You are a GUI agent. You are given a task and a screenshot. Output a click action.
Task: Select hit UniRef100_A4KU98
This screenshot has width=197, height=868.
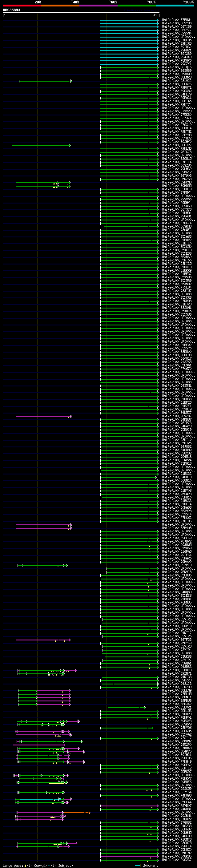coord(177,796)
